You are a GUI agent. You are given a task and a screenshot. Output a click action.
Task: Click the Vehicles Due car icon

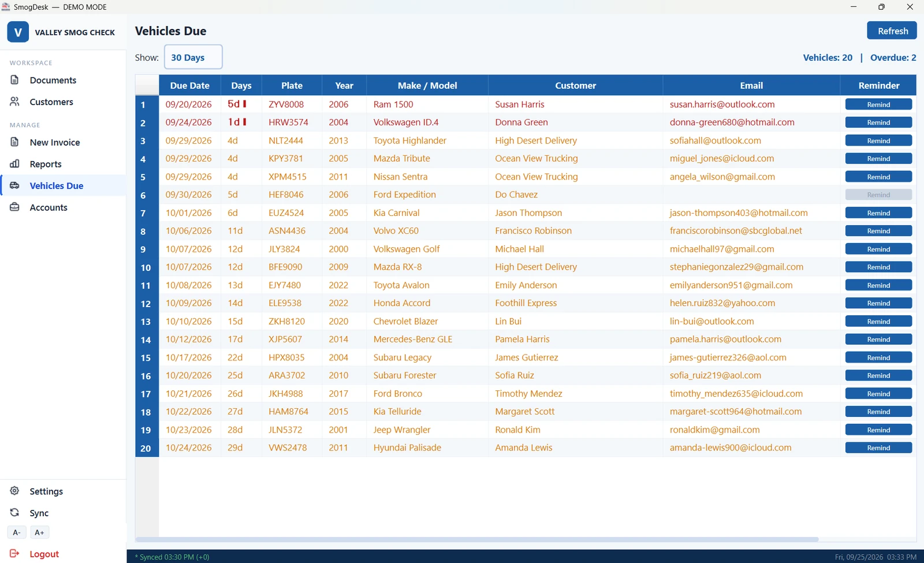pos(15,185)
